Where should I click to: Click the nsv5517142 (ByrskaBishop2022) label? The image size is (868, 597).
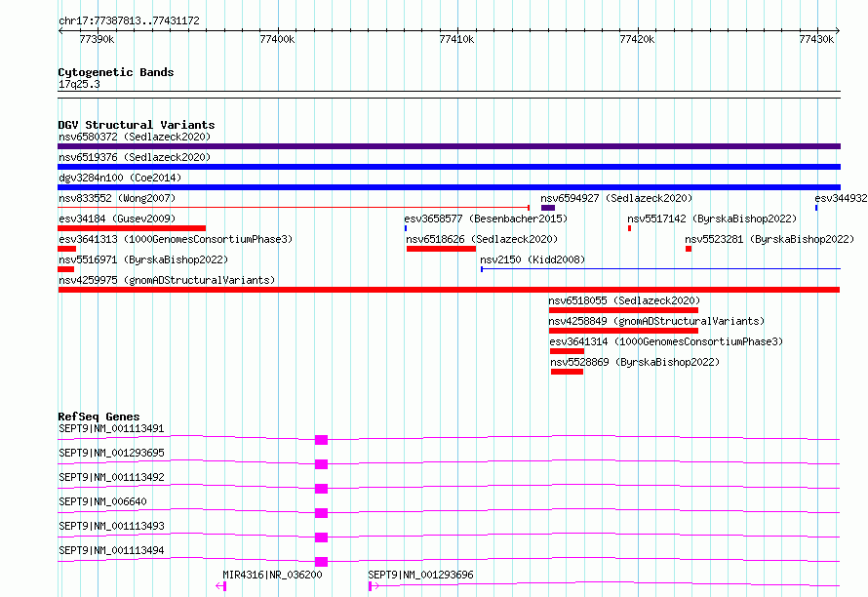tap(712, 219)
